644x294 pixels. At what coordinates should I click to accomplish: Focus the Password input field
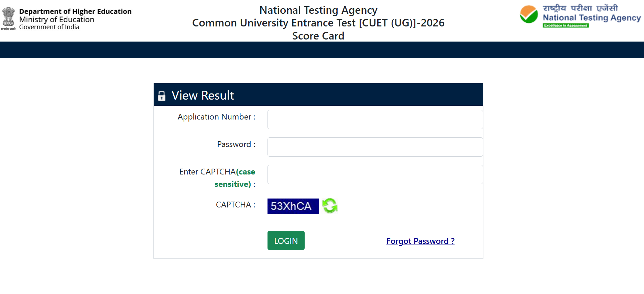tap(375, 147)
